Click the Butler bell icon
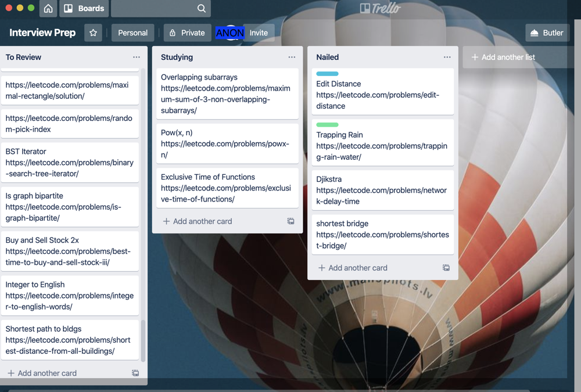This screenshot has height=392, width=581. click(535, 33)
